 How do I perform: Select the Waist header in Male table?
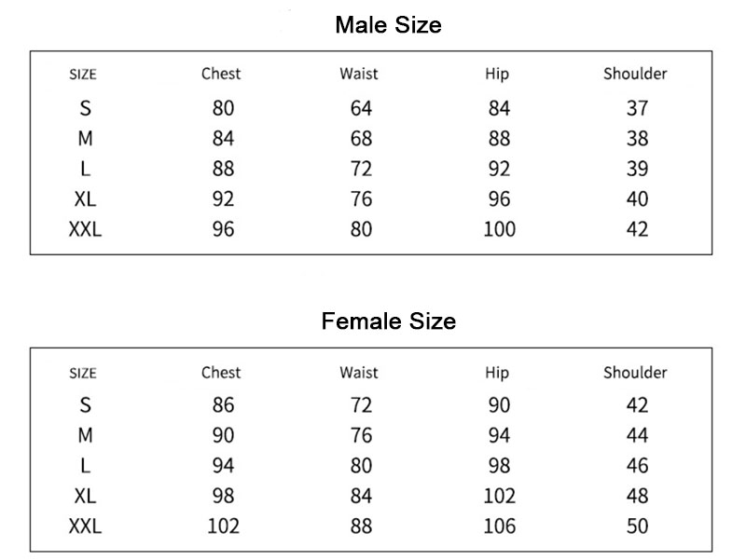pos(359,74)
